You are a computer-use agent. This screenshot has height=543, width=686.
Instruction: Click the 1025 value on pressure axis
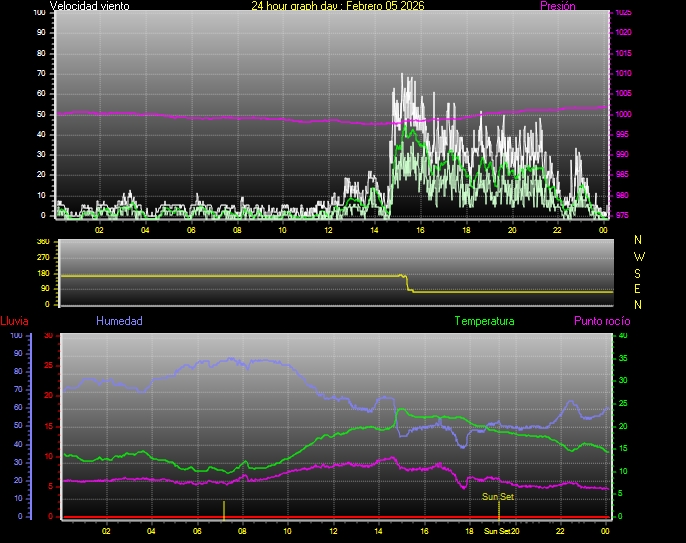(x=622, y=13)
